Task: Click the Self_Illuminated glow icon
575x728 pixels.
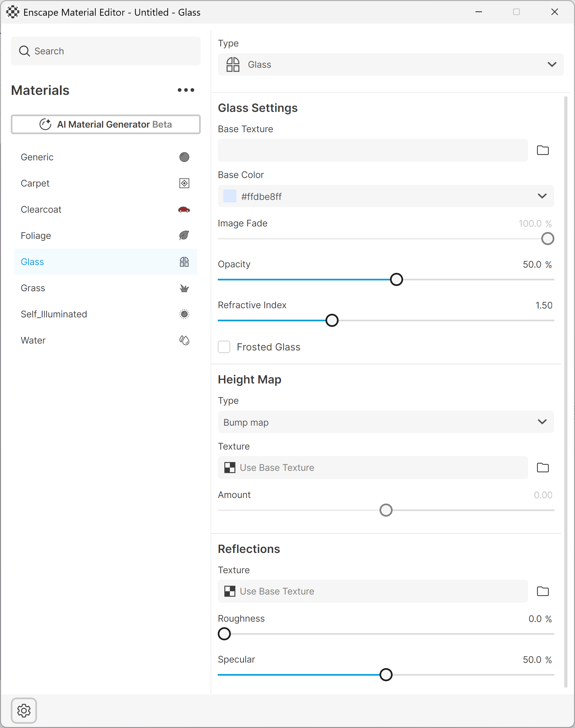Action: (x=184, y=314)
